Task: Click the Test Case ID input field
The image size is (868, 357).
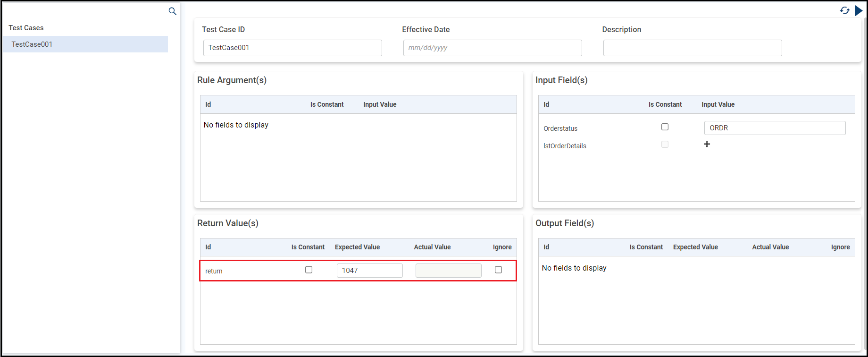Action: click(292, 48)
